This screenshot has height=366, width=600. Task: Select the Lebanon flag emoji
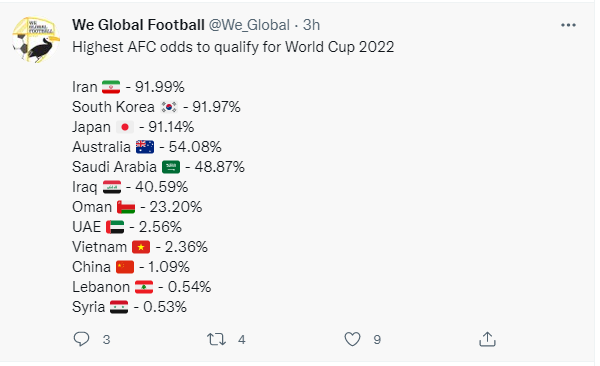tap(144, 287)
